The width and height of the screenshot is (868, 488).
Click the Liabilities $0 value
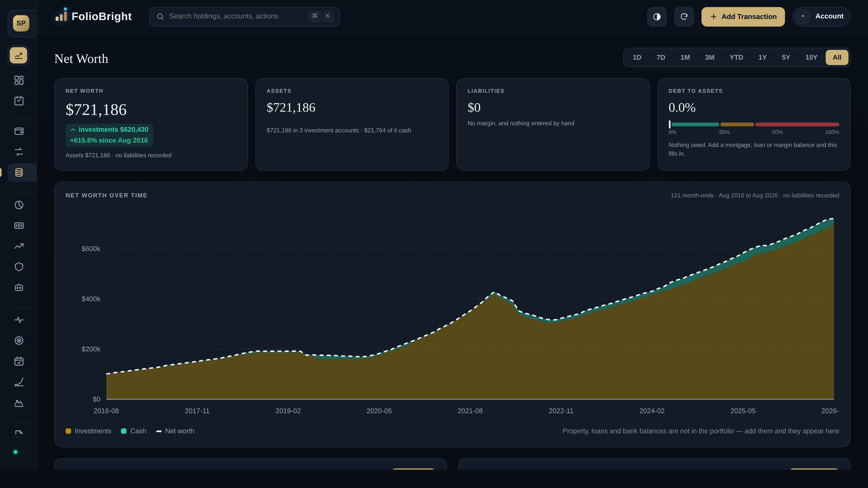coord(474,108)
